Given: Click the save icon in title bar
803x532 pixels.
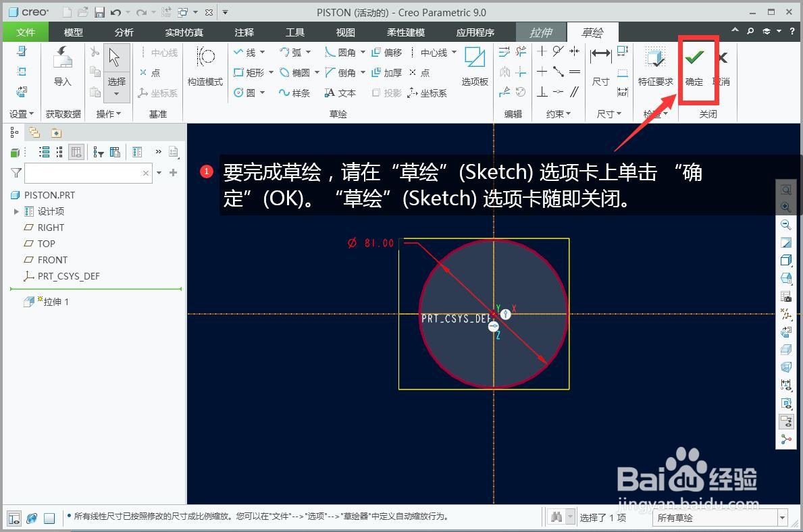Looking at the screenshot, I should (99, 12).
